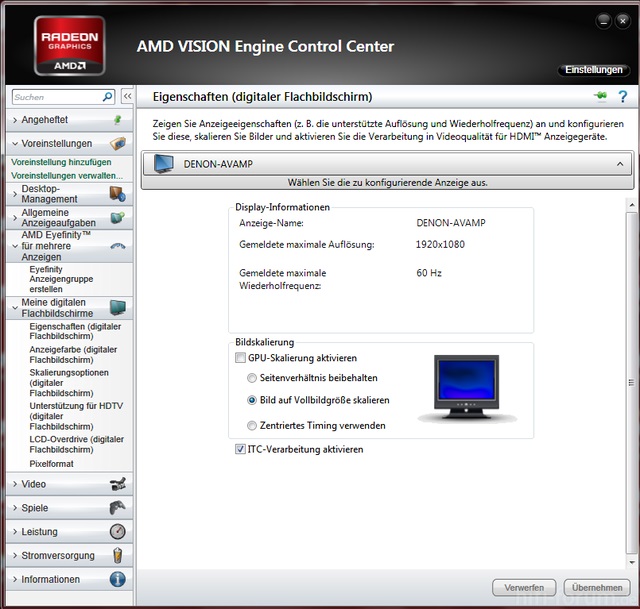Screen dimensions: 640x609
Task: Click the scrollbar down arrow
Action: (x=632, y=562)
